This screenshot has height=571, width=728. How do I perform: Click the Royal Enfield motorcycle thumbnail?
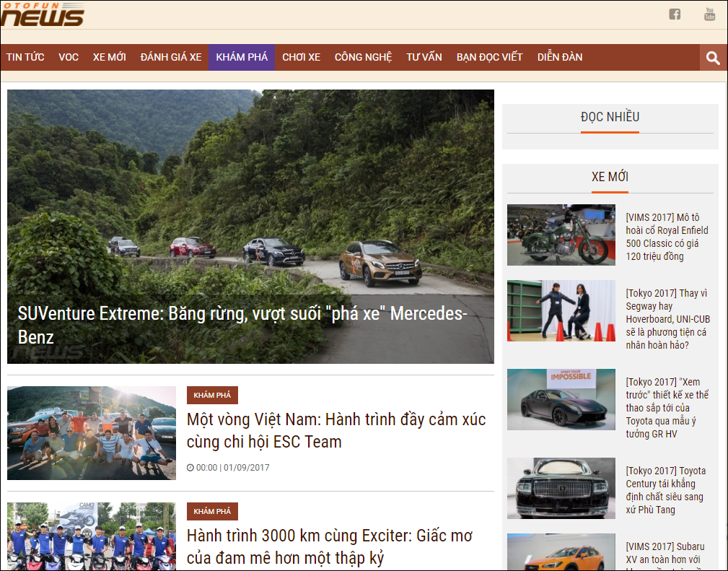[x=561, y=235]
